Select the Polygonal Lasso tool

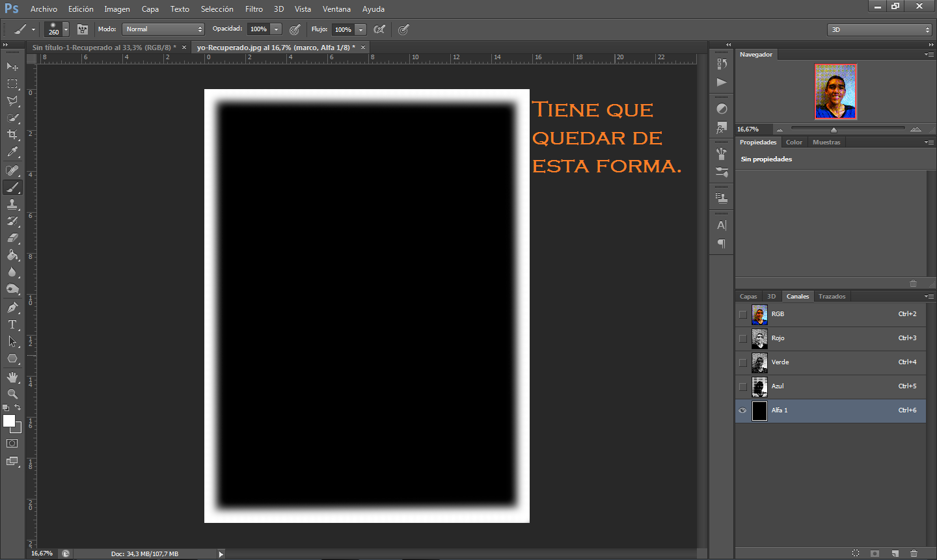coord(12,101)
